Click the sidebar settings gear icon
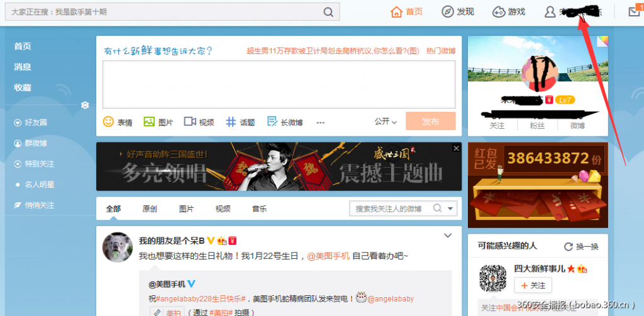 point(85,105)
